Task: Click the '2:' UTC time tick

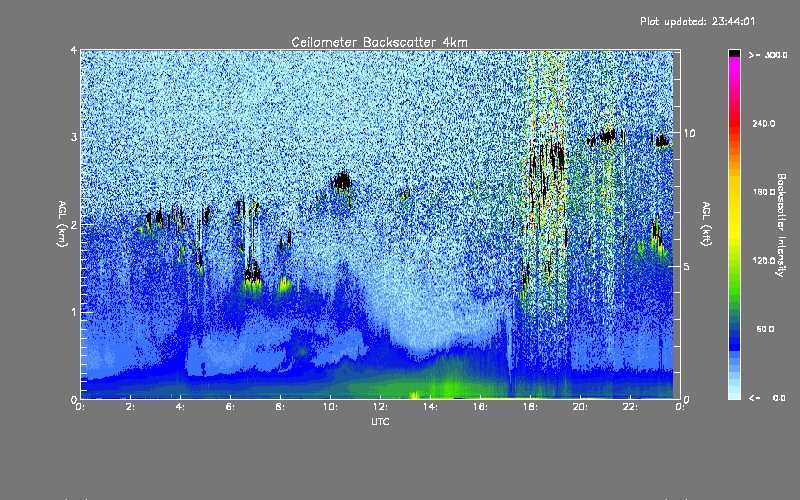Action: (131, 407)
